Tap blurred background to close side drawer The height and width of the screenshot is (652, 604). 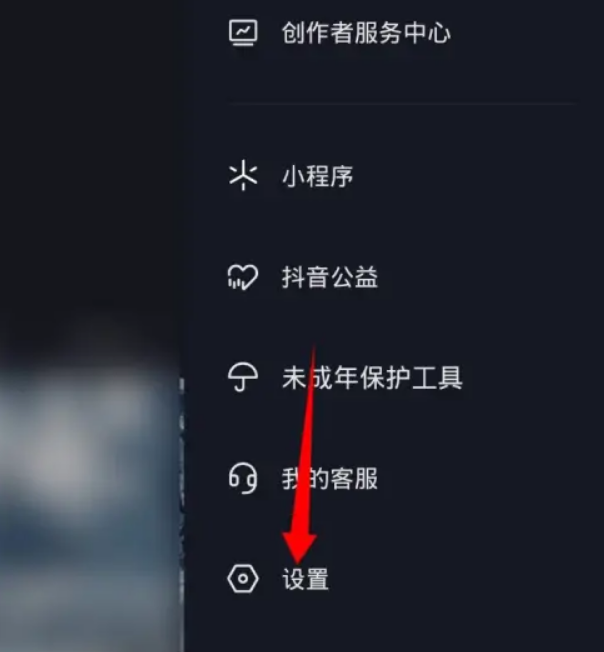(89, 499)
